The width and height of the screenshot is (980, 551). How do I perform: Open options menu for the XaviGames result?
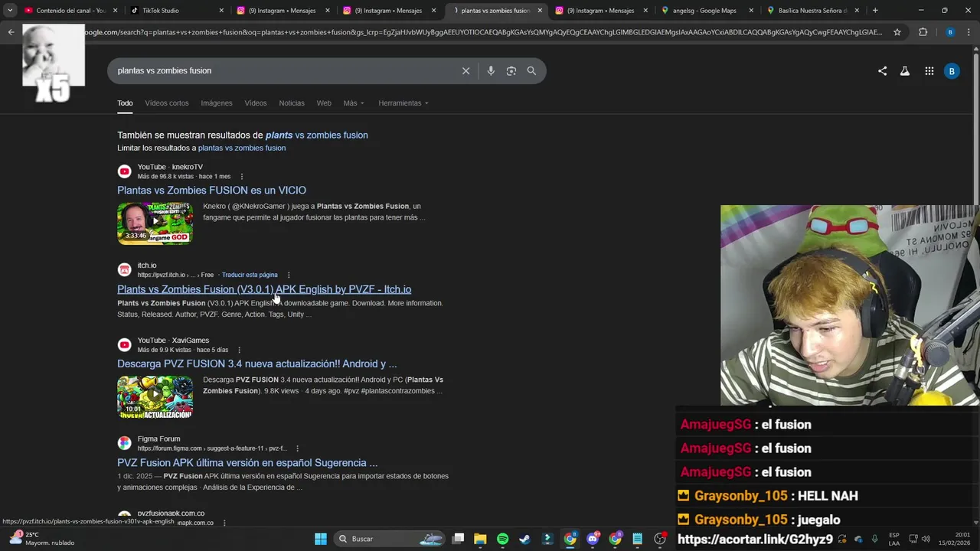tap(239, 350)
